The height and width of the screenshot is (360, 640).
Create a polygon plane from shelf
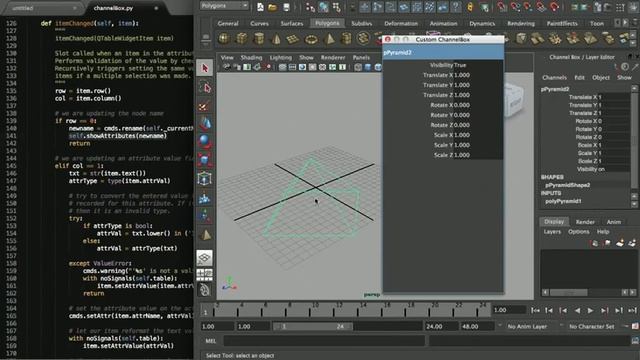[293, 39]
